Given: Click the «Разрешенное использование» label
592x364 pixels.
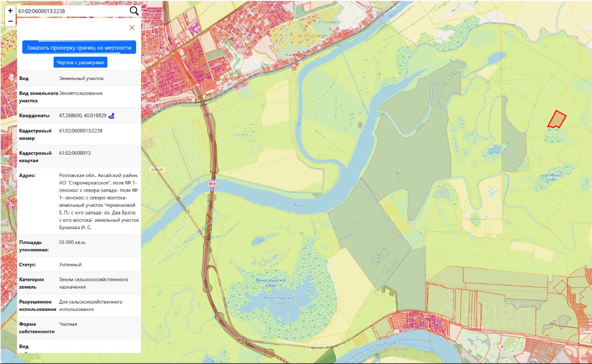Looking at the screenshot, I should [37, 305].
